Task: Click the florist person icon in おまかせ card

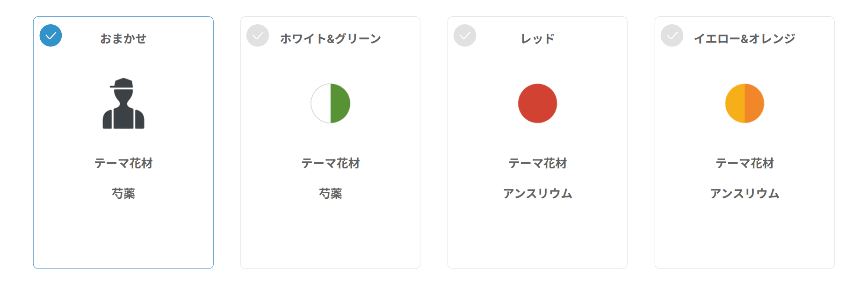Action: [123, 103]
